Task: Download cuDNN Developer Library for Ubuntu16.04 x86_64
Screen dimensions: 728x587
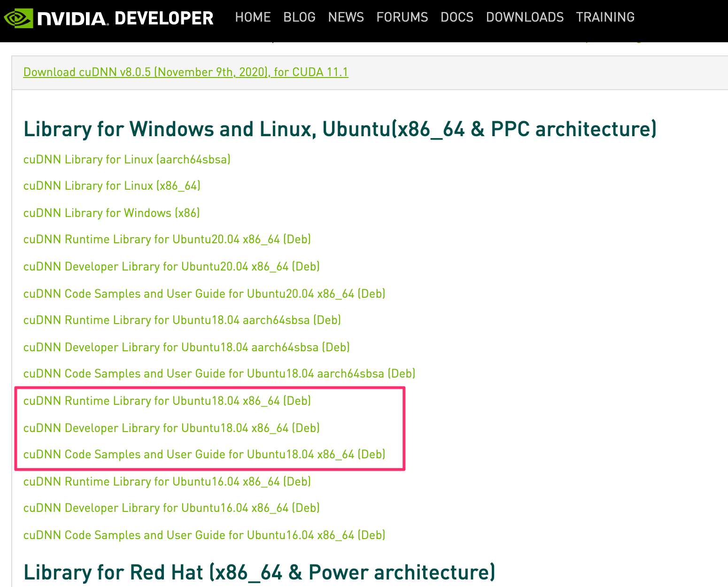Action: coord(171,508)
